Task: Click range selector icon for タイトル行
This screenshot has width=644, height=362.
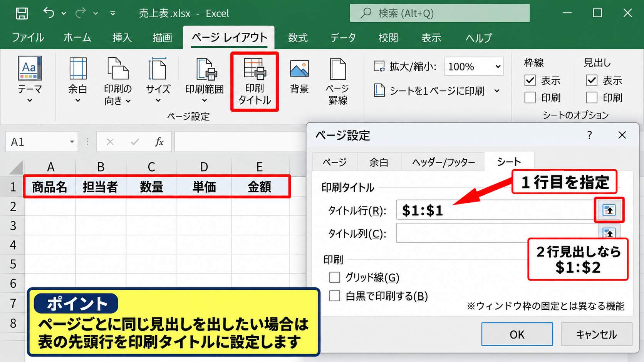Action: (609, 210)
